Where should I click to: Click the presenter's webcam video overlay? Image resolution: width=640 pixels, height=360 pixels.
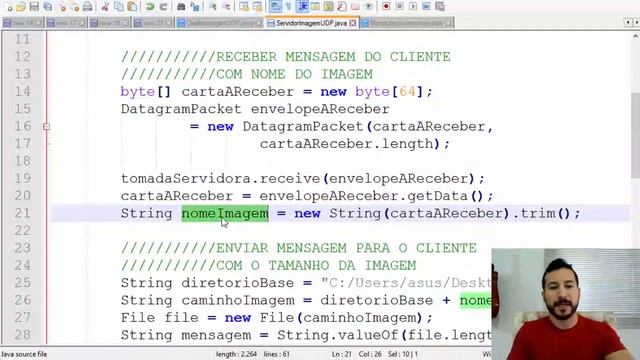(566, 304)
